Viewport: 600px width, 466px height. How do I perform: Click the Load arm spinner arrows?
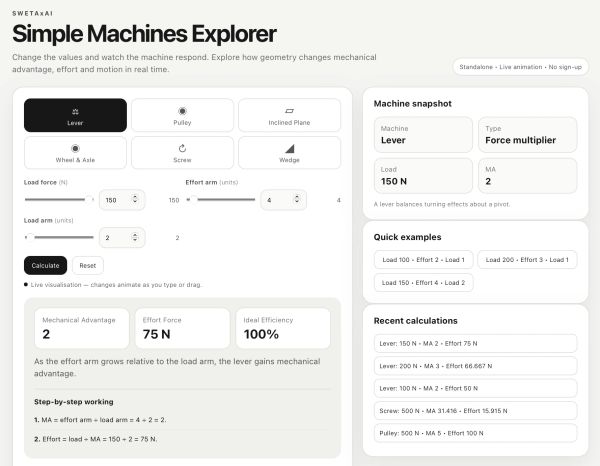tap(135, 237)
